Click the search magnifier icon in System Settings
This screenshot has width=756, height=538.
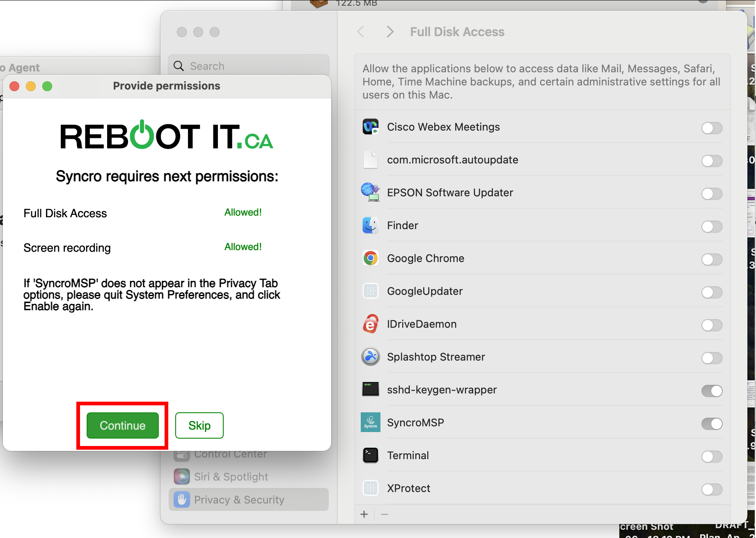point(179,66)
